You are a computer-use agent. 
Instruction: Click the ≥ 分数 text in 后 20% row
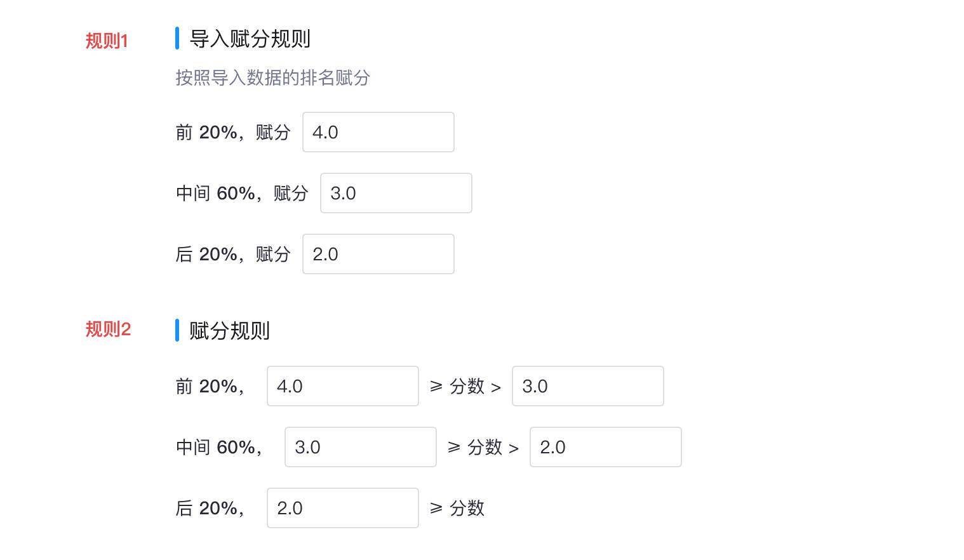click(x=457, y=508)
